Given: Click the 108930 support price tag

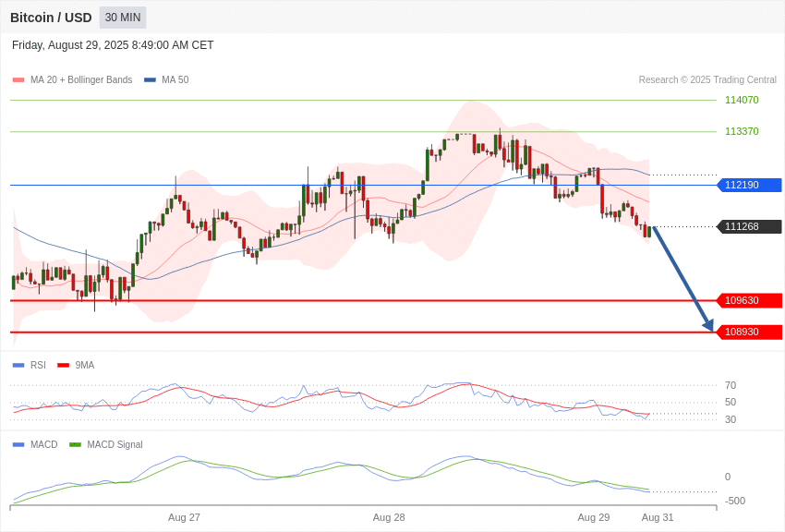Looking at the screenshot, I should 750,332.
